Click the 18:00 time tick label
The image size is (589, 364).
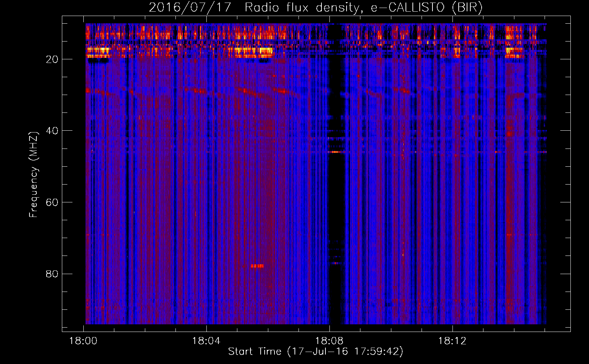point(83,341)
